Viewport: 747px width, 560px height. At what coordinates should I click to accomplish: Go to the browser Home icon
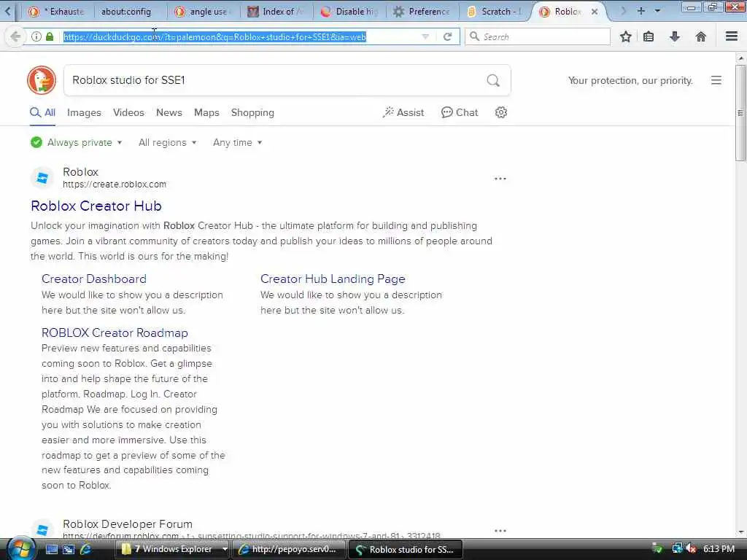pyautogui.click(x=701, y=36)
